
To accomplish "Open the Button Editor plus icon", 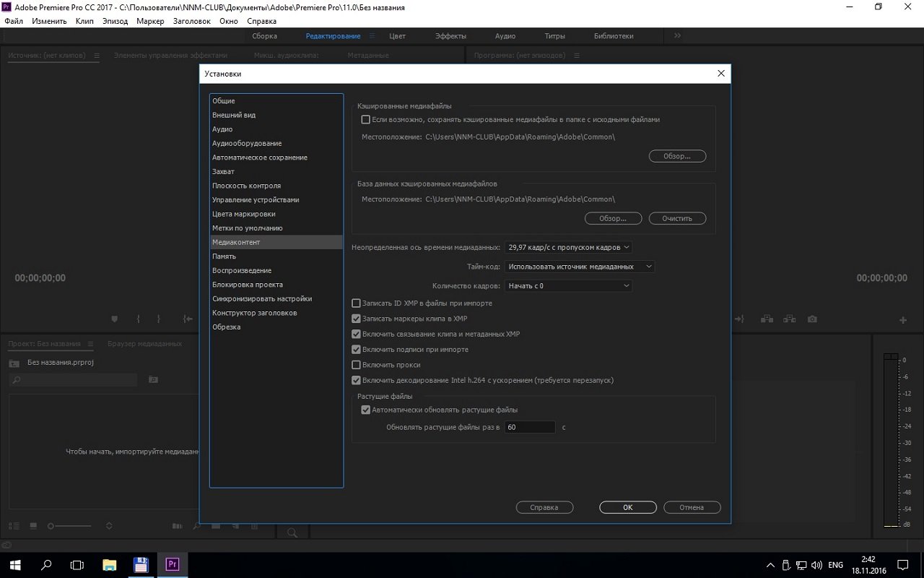I will pos(902,320).
